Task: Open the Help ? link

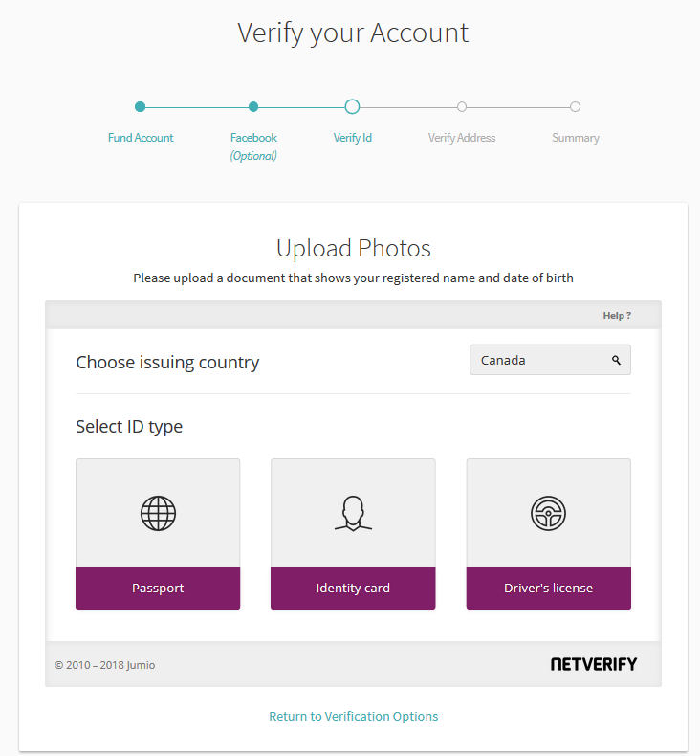Action: point(617,316)
